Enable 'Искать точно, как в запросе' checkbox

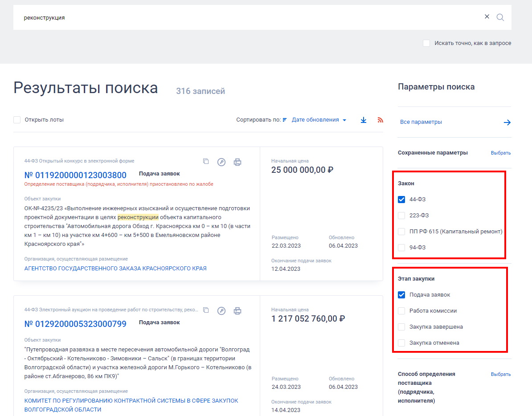point(426,43)
